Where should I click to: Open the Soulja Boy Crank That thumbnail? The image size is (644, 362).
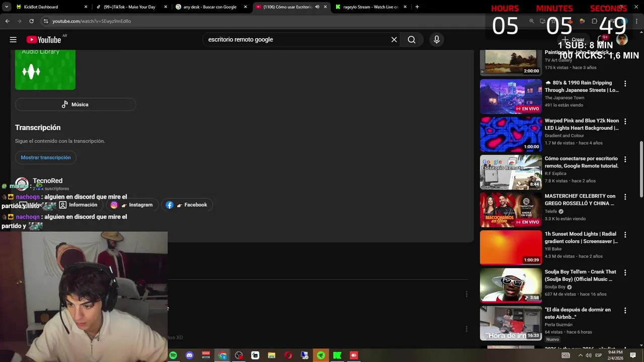(x=511, y=285)
